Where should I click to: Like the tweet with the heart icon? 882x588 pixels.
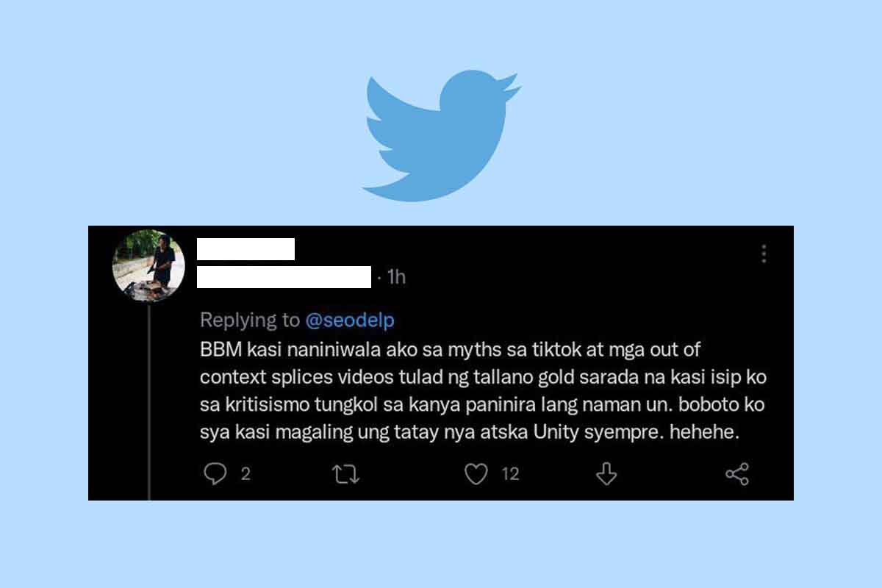click(476, 475)
